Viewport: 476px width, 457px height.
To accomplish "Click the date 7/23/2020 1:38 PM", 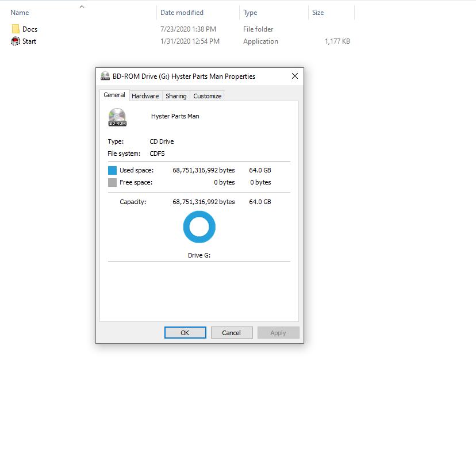I will (x=188, y=29).
